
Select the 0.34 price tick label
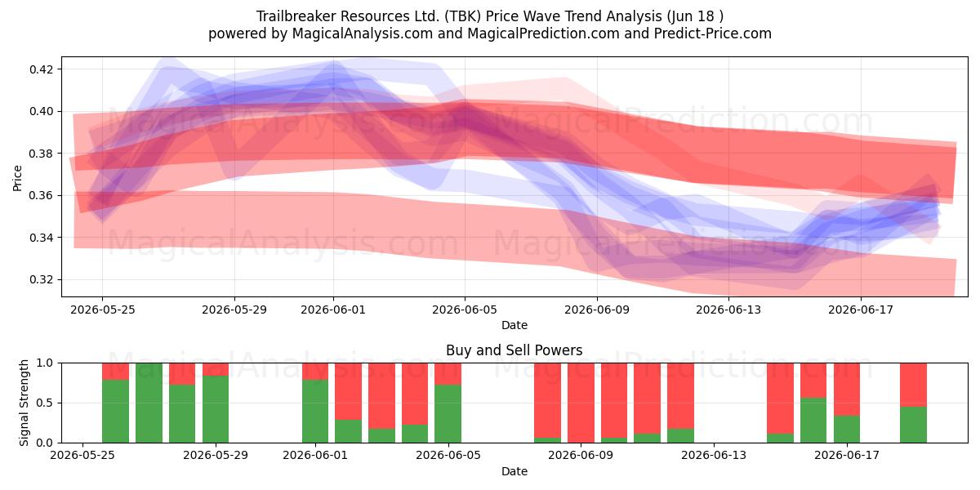pos(40,238)
